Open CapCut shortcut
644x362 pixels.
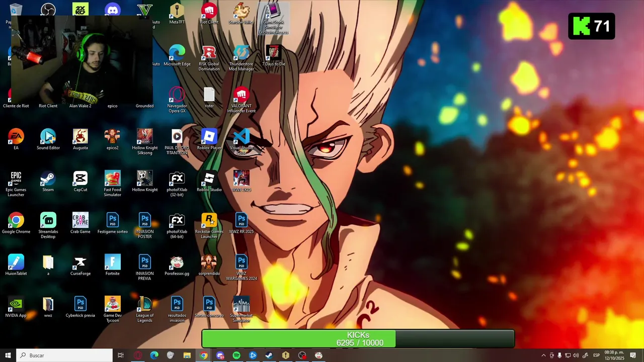tap(80, 182)
